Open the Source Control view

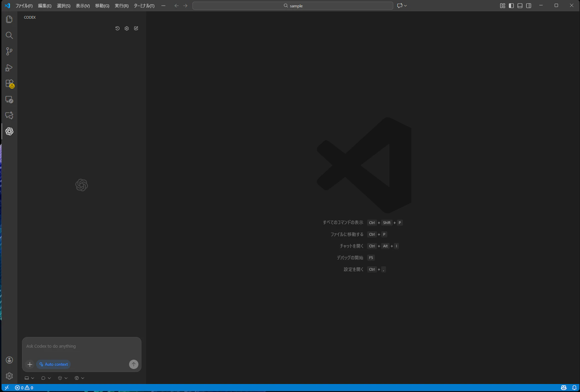tap(9, 51)
